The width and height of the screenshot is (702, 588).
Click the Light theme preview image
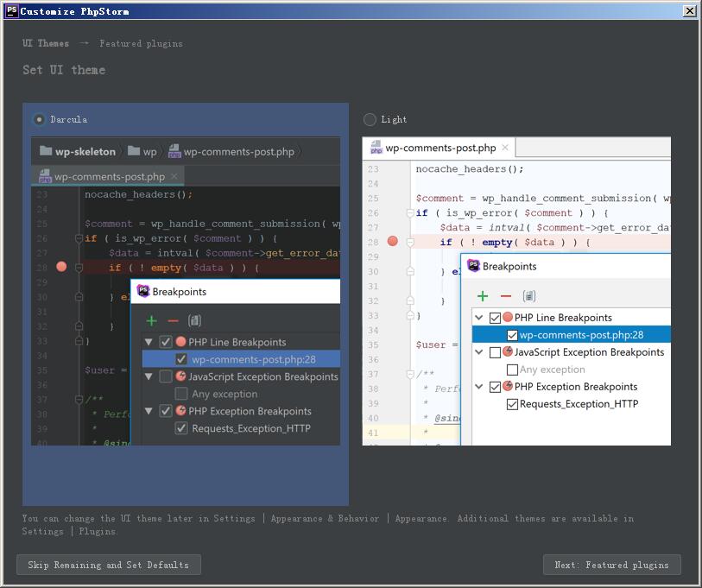point(516,291)
